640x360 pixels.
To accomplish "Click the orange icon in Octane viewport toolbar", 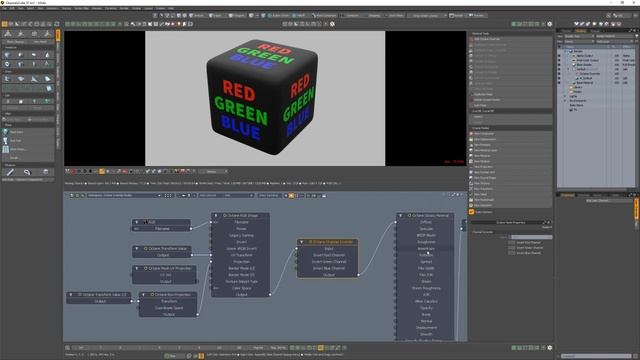I will (x=102, y=172).
